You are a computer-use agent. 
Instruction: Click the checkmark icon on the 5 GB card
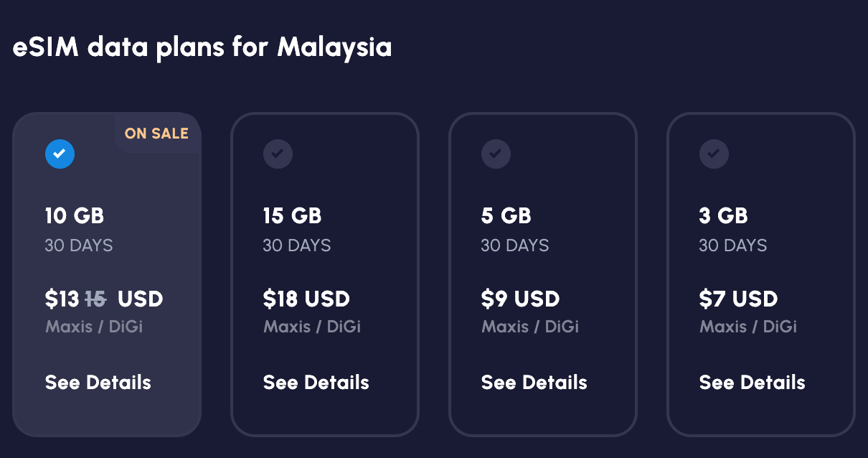[x=496, y=154]
